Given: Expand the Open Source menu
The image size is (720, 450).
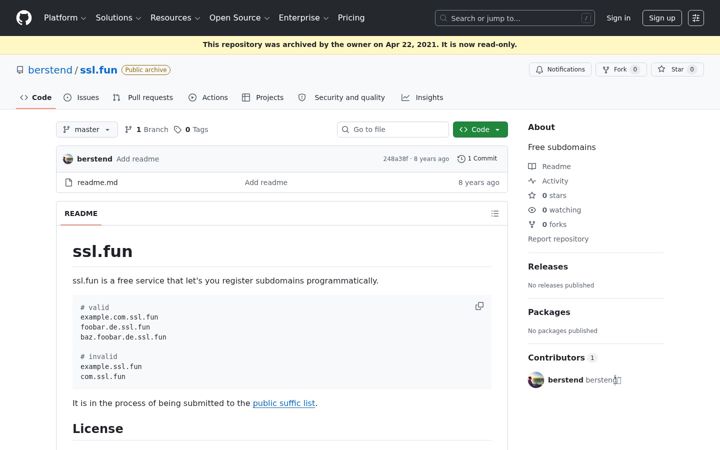Looking at the screenshot, I should pyautogui.click(x=239, y=18).
